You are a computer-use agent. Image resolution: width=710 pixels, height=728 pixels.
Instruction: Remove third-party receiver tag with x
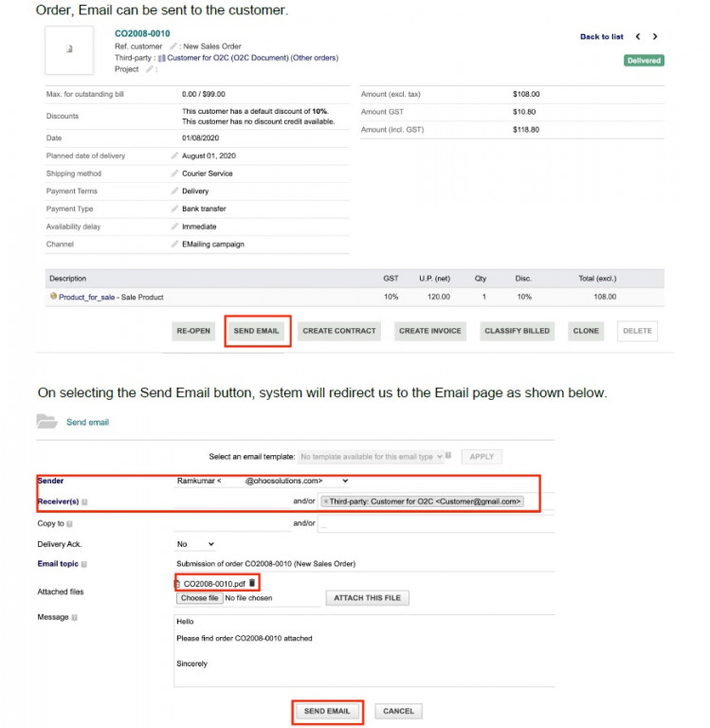326,501
